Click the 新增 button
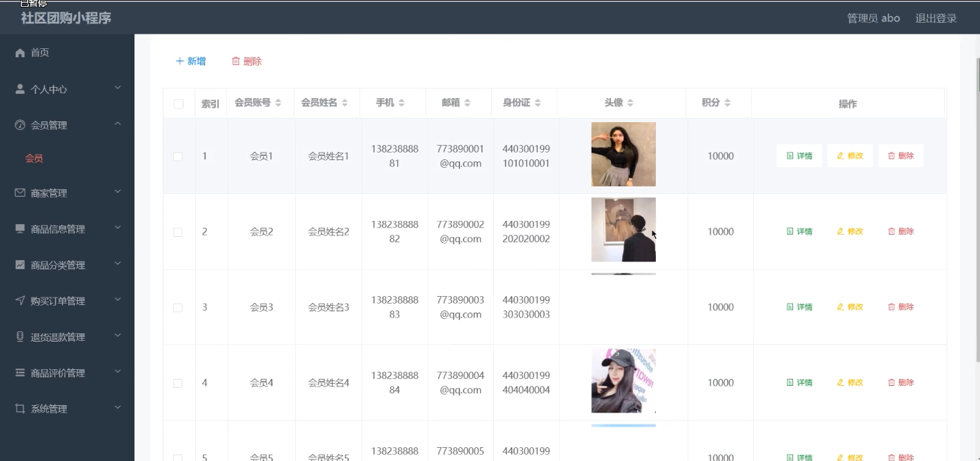This screenshot has height=461, width=980. (191, 61)
